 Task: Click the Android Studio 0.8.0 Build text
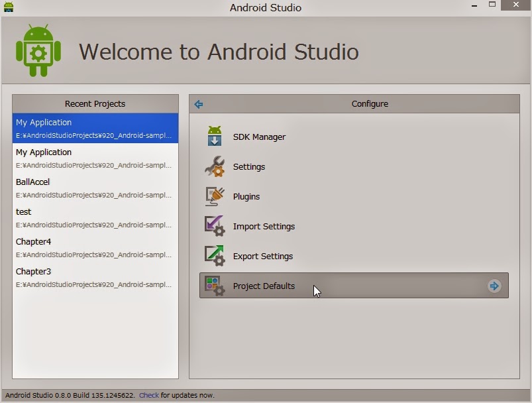[70, 395]
